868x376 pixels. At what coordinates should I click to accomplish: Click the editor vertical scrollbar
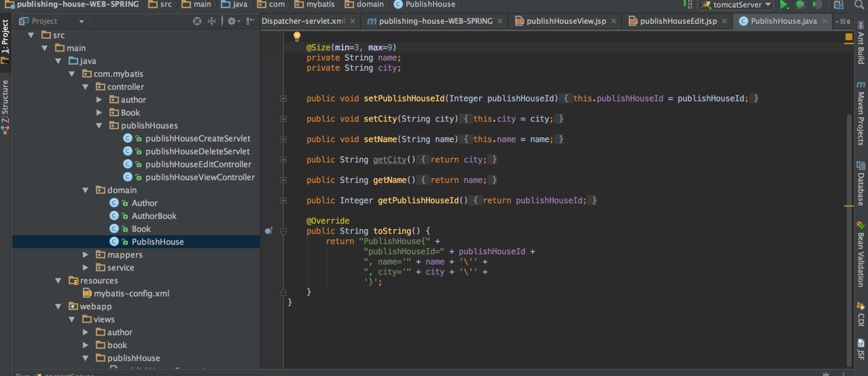tap(849, 240)
